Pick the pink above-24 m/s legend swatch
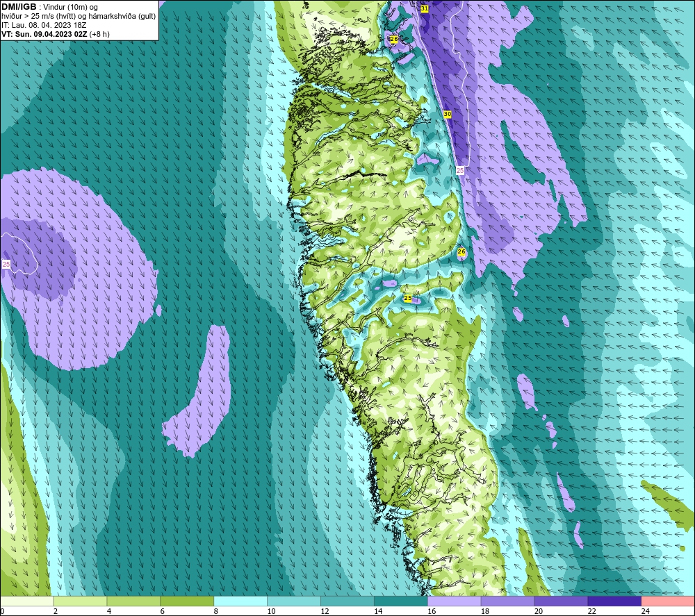Image resolution: width=695 pixels, height=616 pixels. click(668, 601)
